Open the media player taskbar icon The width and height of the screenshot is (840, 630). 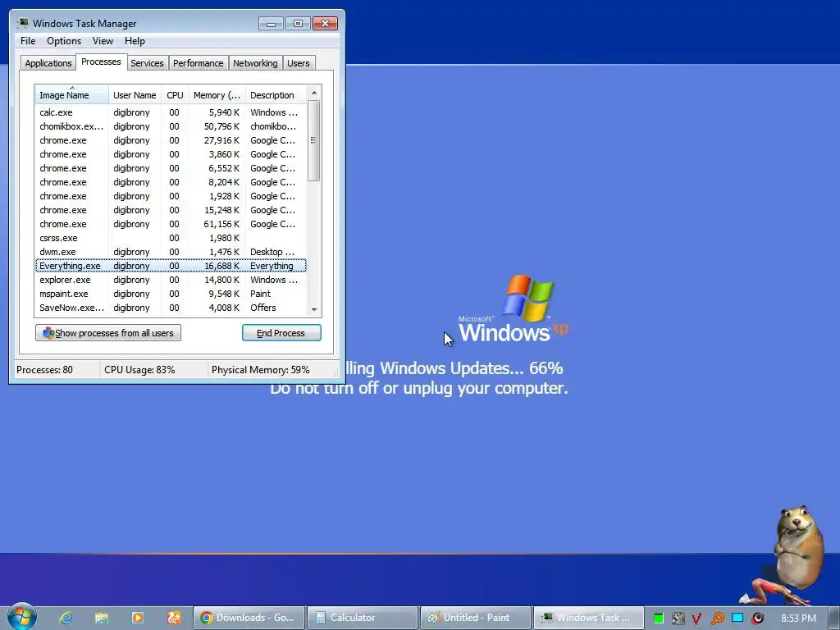(x=138, y=618)
